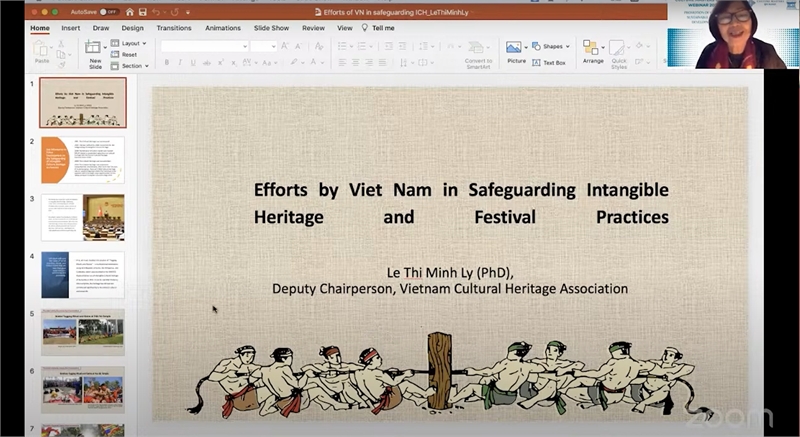Undo the last action

[x=157, y=12]
